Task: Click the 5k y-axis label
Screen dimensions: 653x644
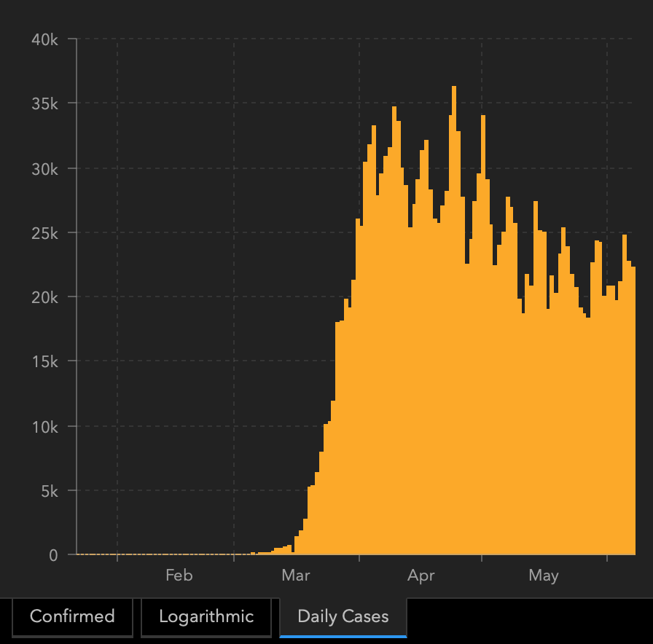Action: [50, 491]
